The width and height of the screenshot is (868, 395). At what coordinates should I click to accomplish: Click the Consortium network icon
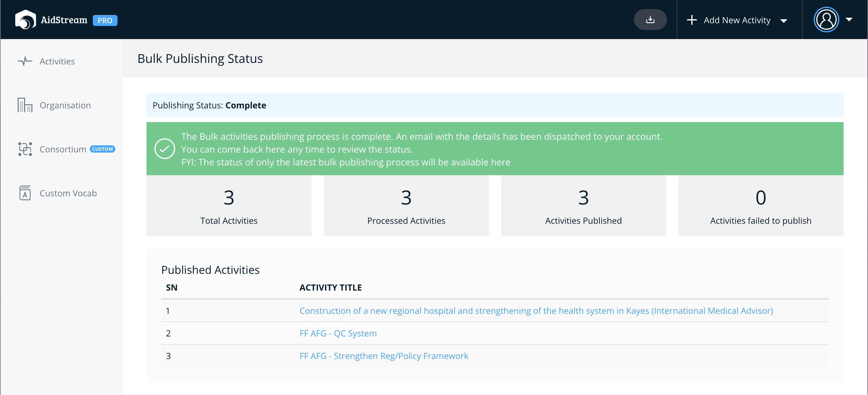click(x=25, y=149)
